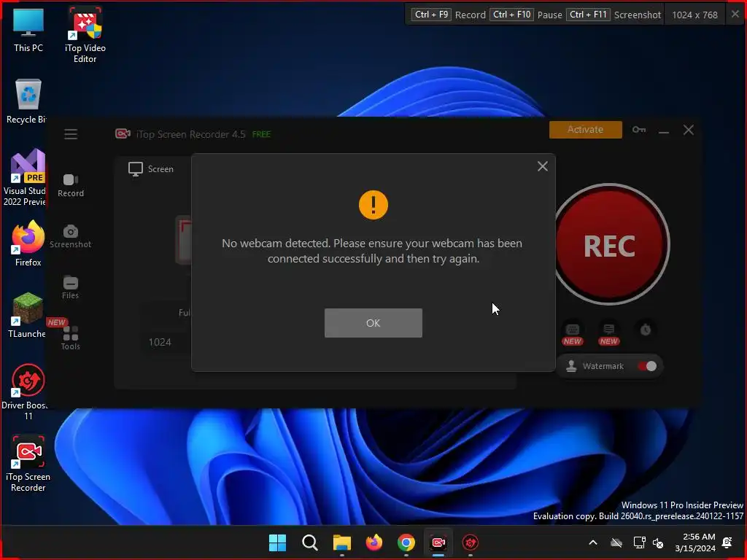This screenshot has width=747, height=560.
Task: Click the keyboard display icon under REC
Action: [x=572, y=330]
